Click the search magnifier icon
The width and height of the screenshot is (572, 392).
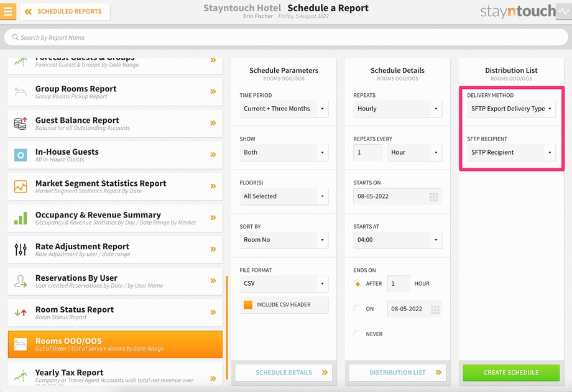[x=15, y=37]
